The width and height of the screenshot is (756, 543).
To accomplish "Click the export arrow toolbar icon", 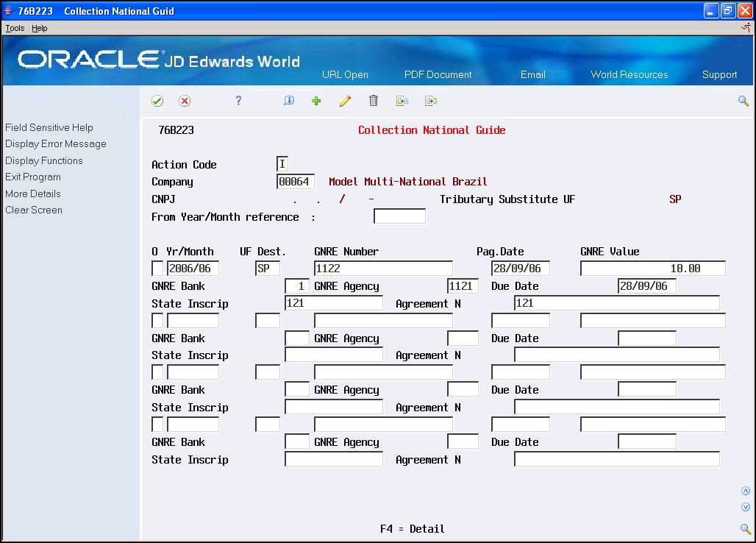I will pos(430,101).
